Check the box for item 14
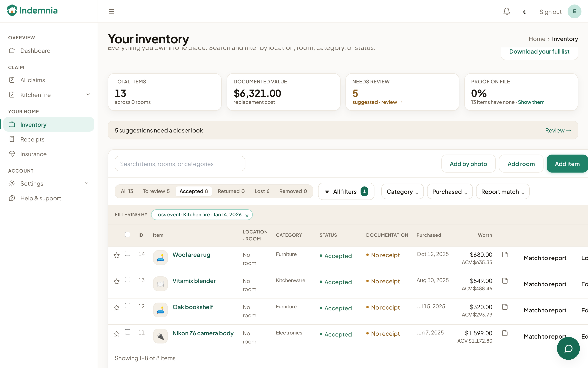 [128, 253]
